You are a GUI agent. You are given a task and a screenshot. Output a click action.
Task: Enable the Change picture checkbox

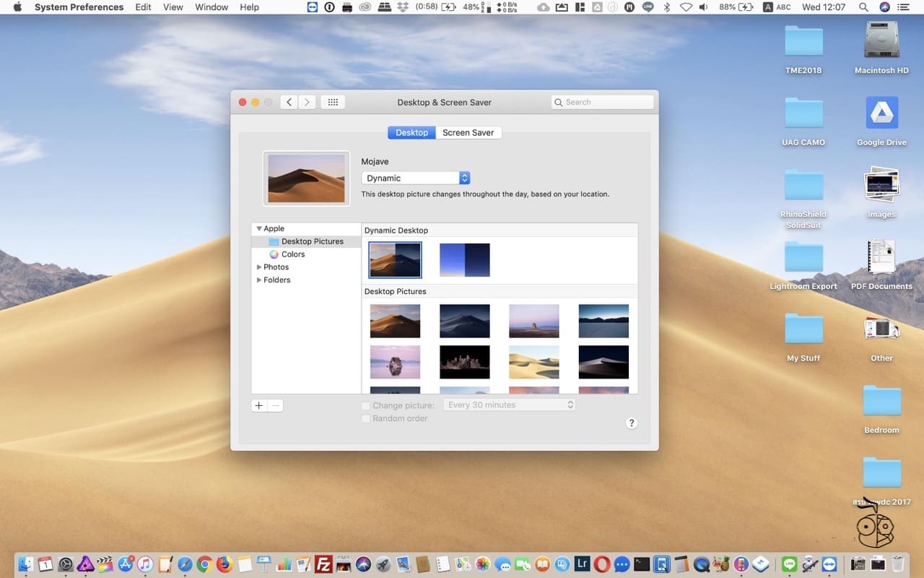pyautogui.click(x=366, y=406)
